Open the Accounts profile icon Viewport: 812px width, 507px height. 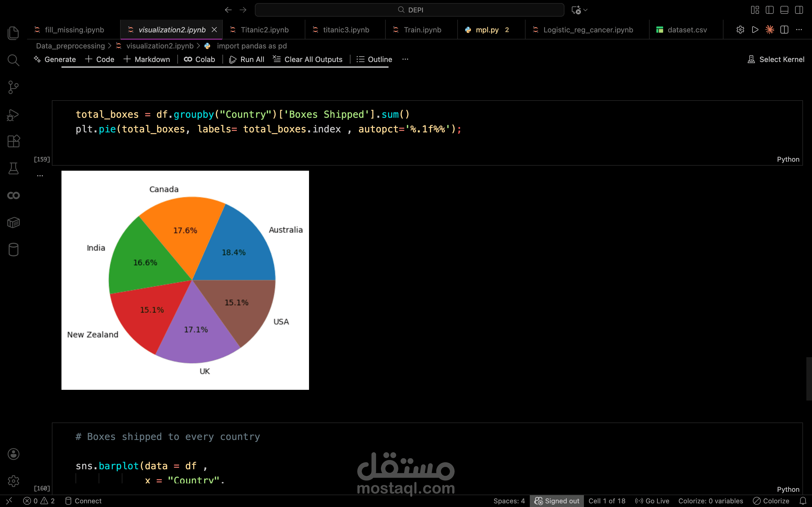point(14,454)
